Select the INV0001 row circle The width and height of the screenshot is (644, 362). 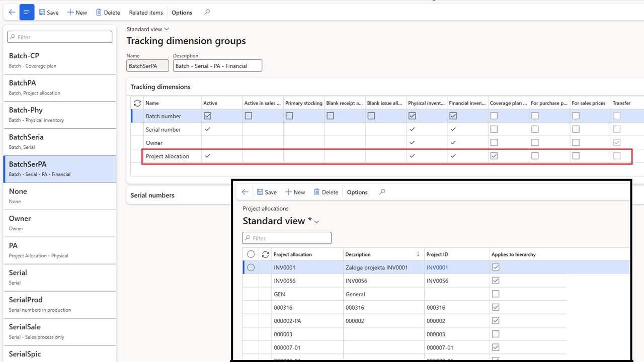point(251,267)
